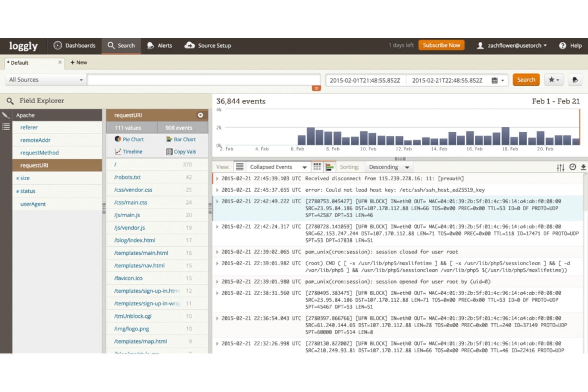
Task: Open the All Sources dropdown
Action: 46,80
